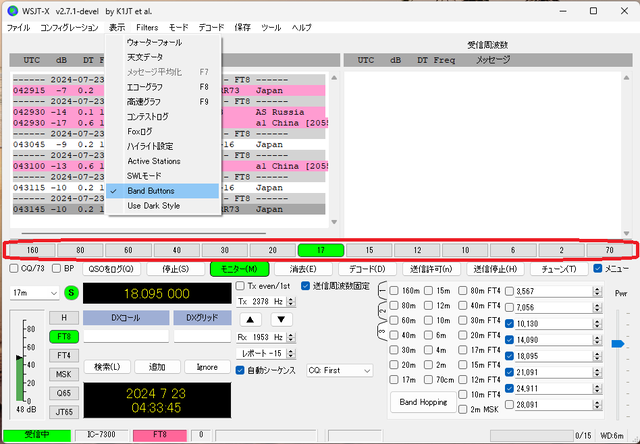
Task: Toggle the BP checkbox
Action: 57,269
